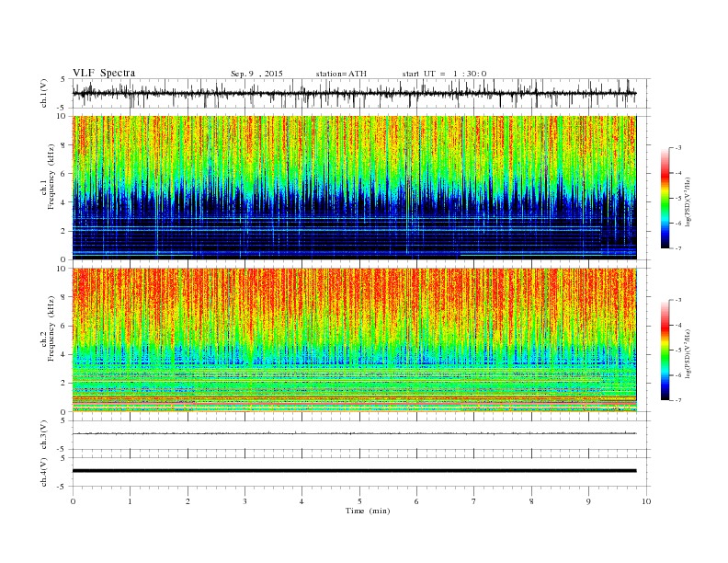Click the "6" kHz tick on ch.2 spectrogram

[x=64, y=326]
